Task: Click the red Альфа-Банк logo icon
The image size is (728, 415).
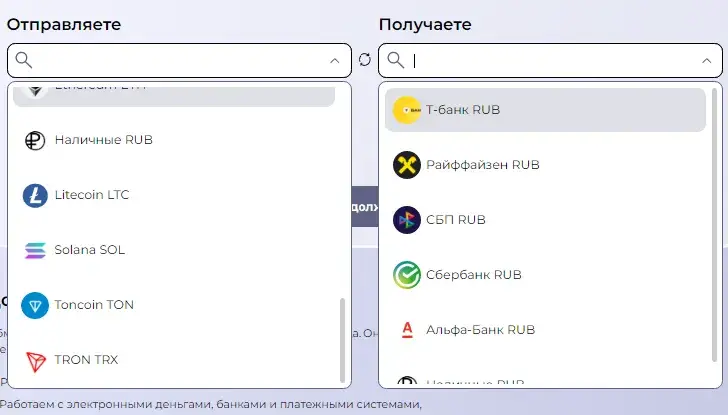Action: pos(407,330)
